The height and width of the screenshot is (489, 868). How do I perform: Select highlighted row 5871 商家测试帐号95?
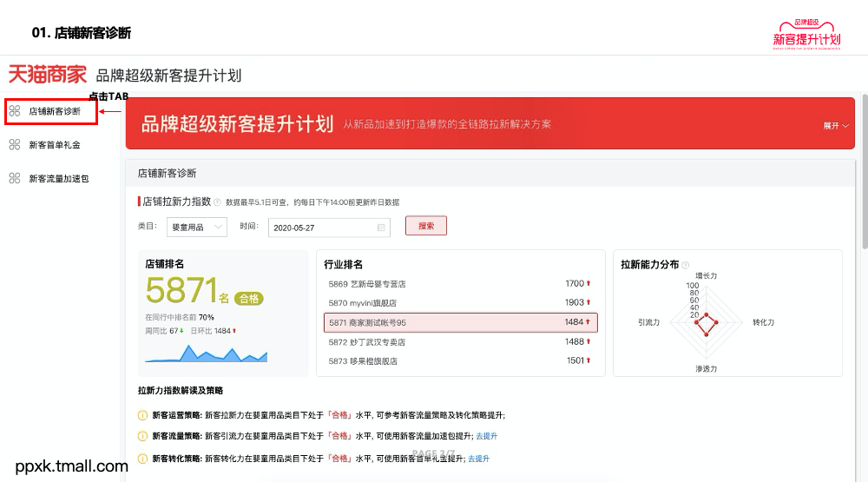point(461,322)
